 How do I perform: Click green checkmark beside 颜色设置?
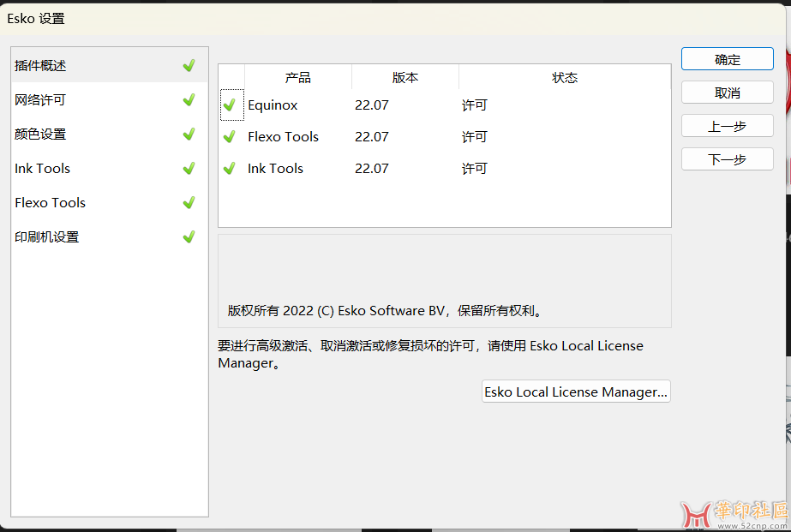[x=189, y=134]
